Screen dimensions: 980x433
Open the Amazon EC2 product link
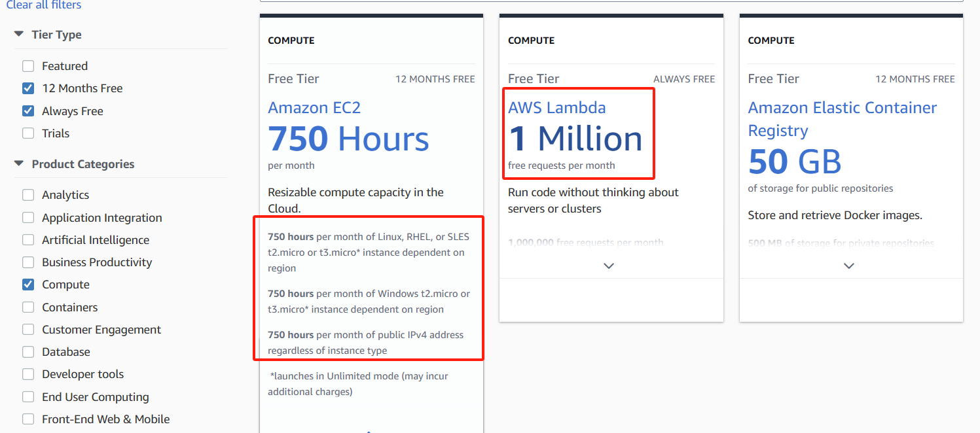(x=314, y=108)
